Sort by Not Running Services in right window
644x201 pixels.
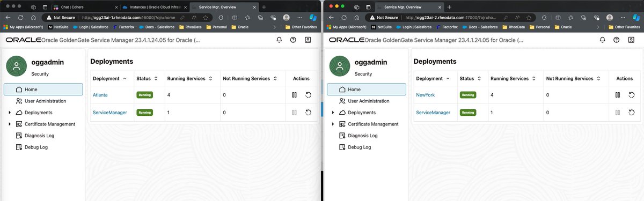(599, 78)
